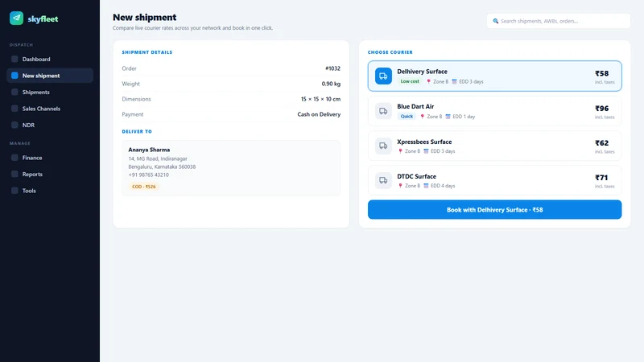This screenshot has width=644, height=362.
Task: Click the skyfleet paper plane logo
Action: pos(16,18)
